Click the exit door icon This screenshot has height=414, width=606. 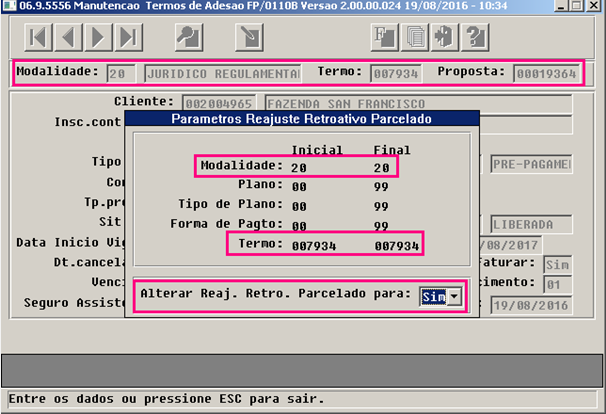tap(445, 37)
